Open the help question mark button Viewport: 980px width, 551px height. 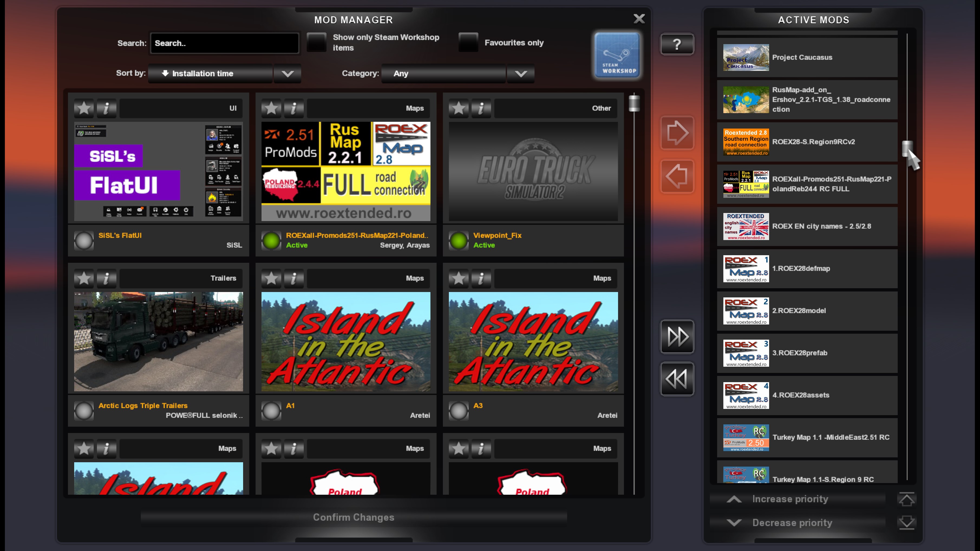click(x=677, y=44)
